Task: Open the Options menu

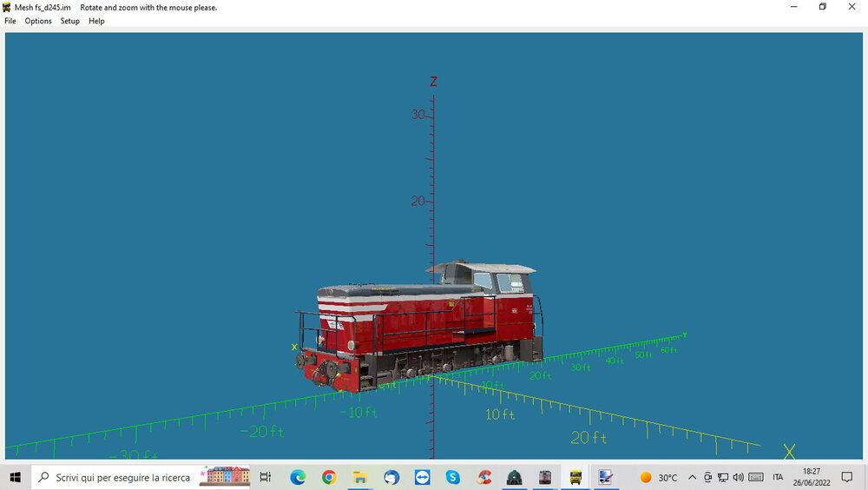Action: coord(38,21)
